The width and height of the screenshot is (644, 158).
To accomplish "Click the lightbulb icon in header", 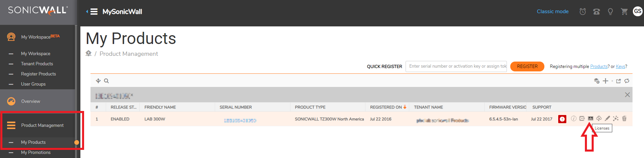I will pos(610,12).
